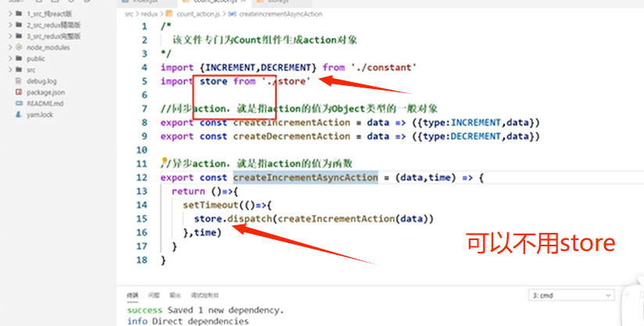The height and width of the screenshot is (326, 644).
Task: Click createDecrementAction name on line 9
Action: point(292,136)
